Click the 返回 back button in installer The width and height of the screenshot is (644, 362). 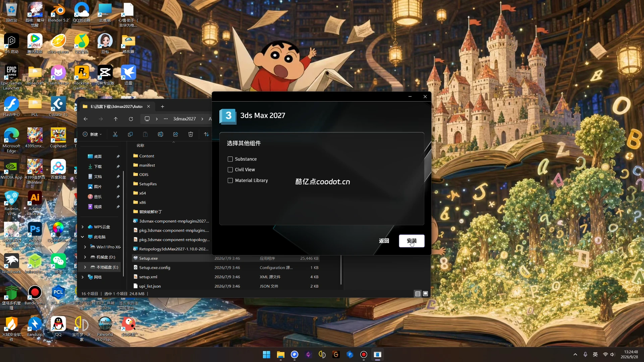[x=384, y=241]
